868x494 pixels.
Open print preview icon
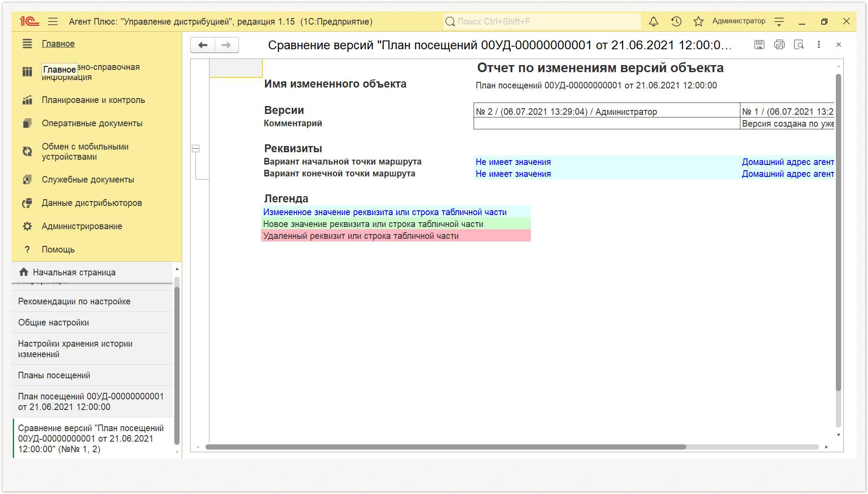point(799,44)
